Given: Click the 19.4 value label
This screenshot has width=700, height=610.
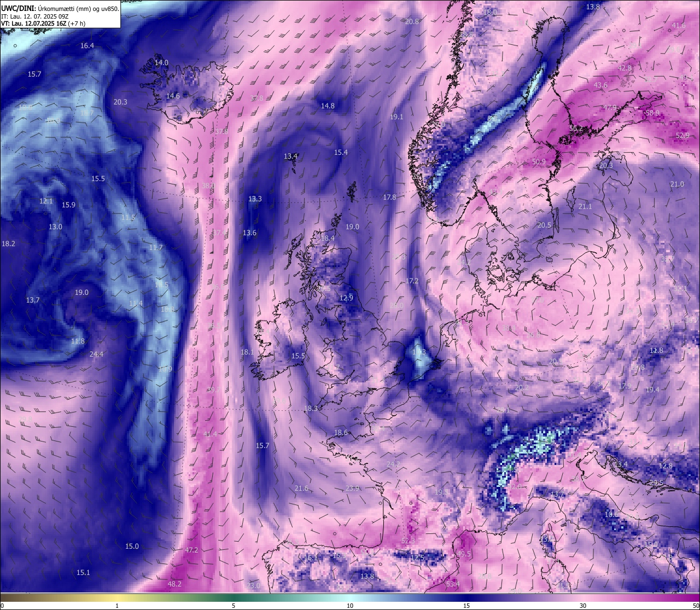Looking at the screenshot, I should pos(652,390).
